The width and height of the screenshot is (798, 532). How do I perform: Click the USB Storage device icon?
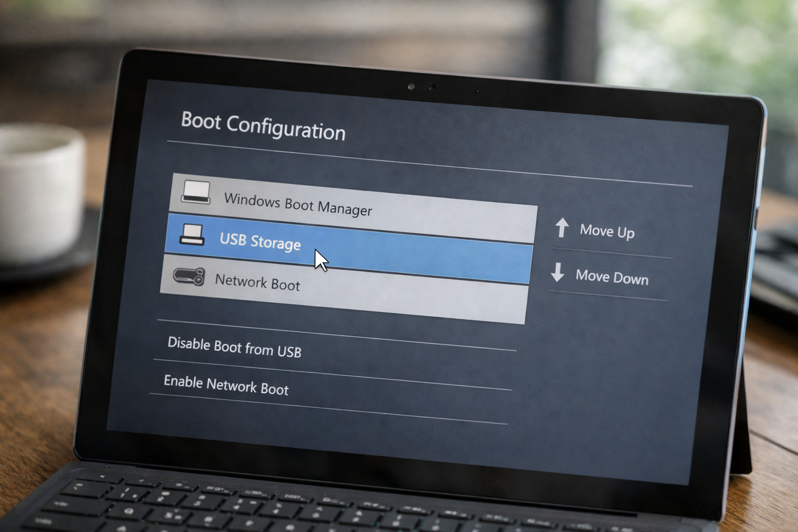click(192, 235)
